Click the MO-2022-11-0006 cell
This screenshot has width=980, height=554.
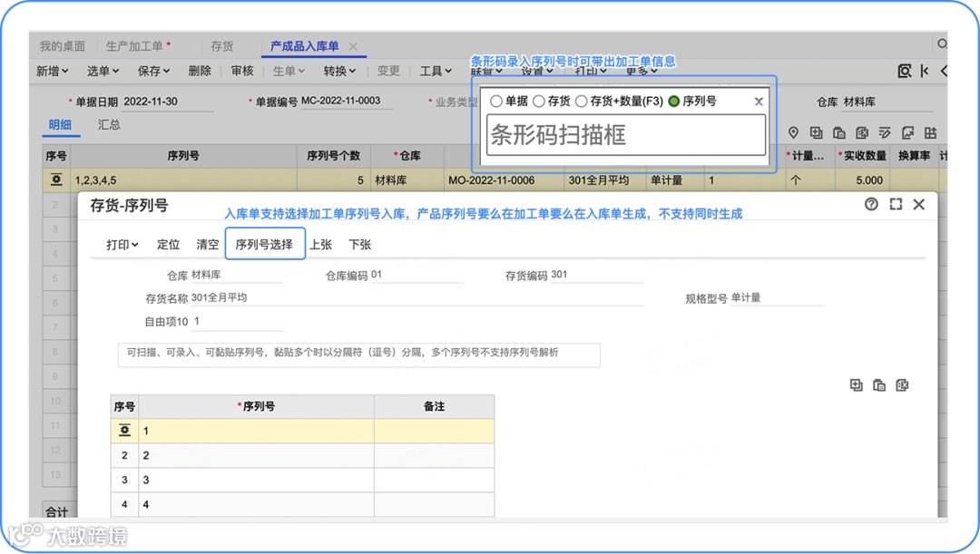coord(505,180)
